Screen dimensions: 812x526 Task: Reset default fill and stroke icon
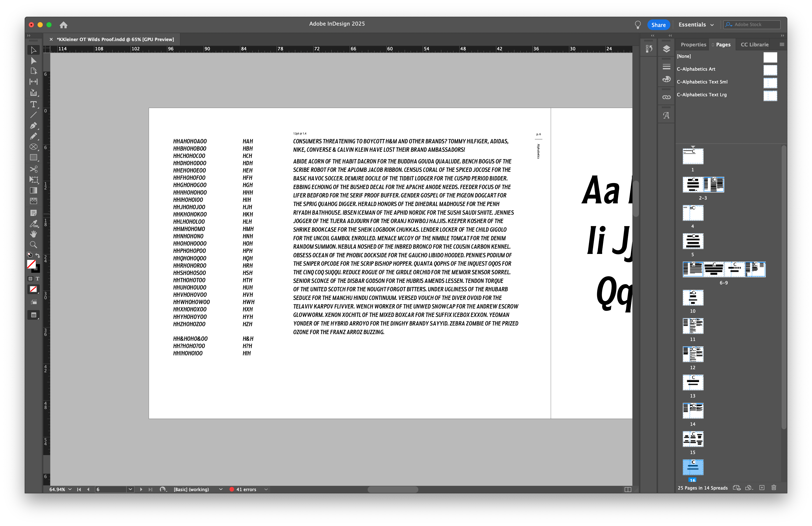tap(29, 255)
